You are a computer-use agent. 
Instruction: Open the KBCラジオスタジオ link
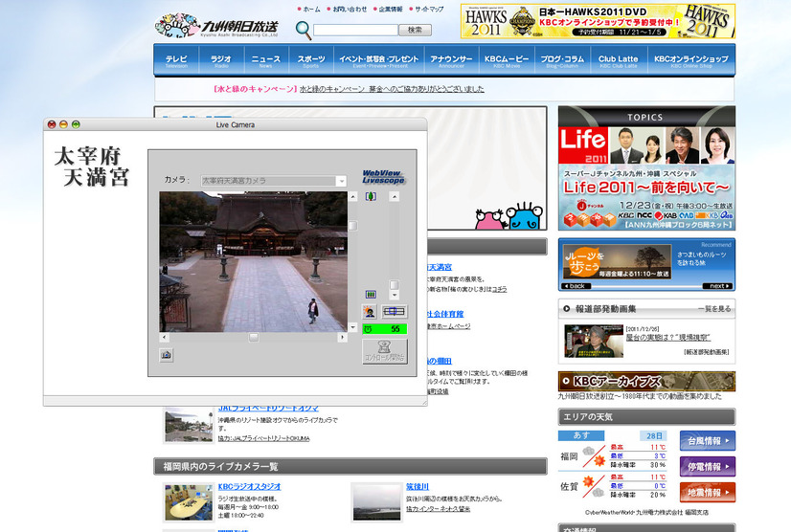[x=249, y=487]
